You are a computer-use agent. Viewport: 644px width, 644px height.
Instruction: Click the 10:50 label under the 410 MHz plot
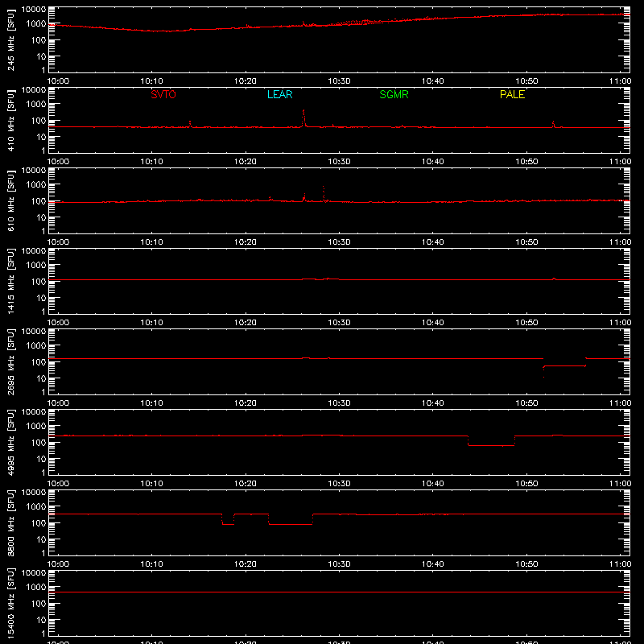(526, 162)
